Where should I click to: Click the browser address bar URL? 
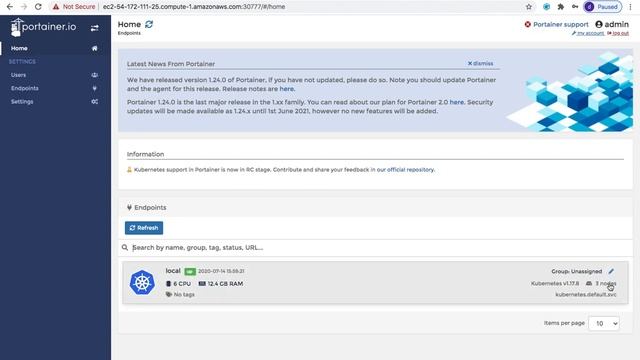coord(194,7)
